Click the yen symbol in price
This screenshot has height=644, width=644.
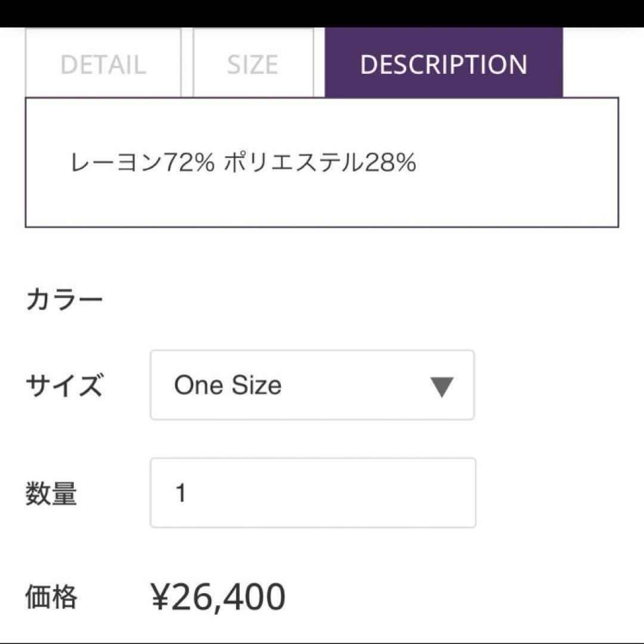coord(160,597)
